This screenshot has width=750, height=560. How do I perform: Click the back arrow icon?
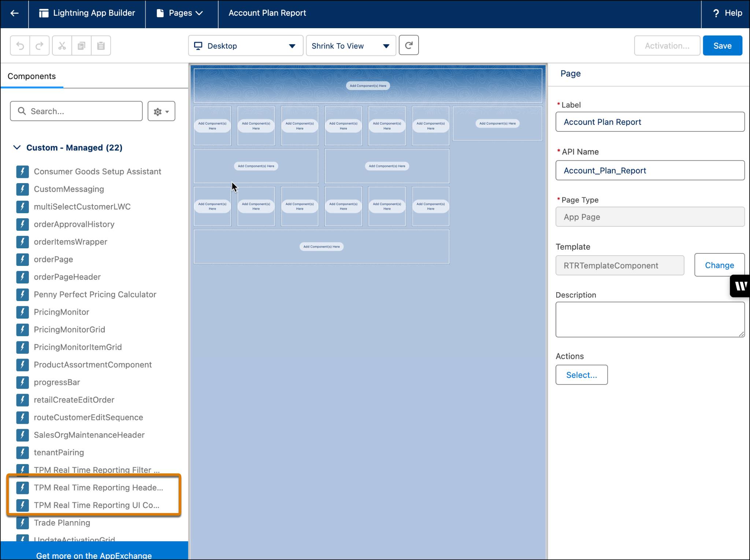tap(14, 13)
